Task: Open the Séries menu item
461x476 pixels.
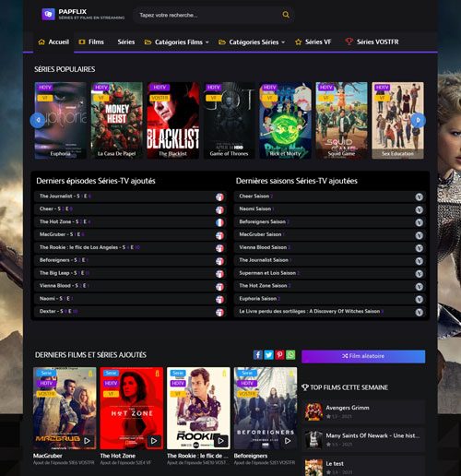Action: click(126, 42)
